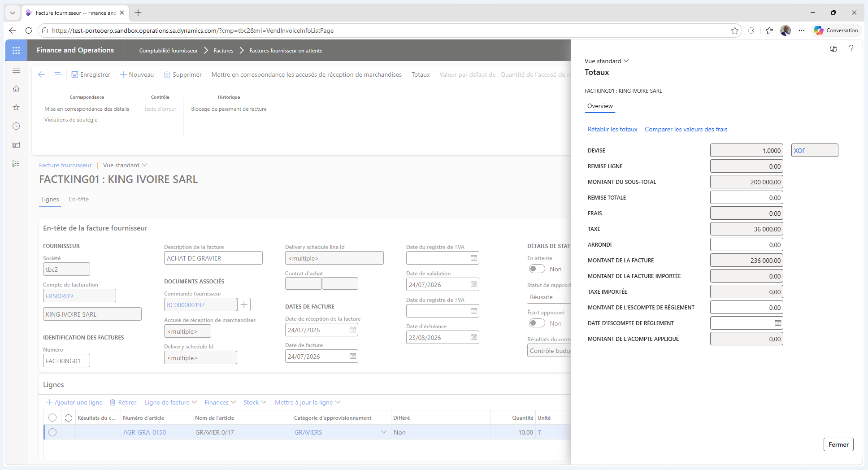Click the back arrow in the action pane

pyautogui.click(x=42, y=74)
